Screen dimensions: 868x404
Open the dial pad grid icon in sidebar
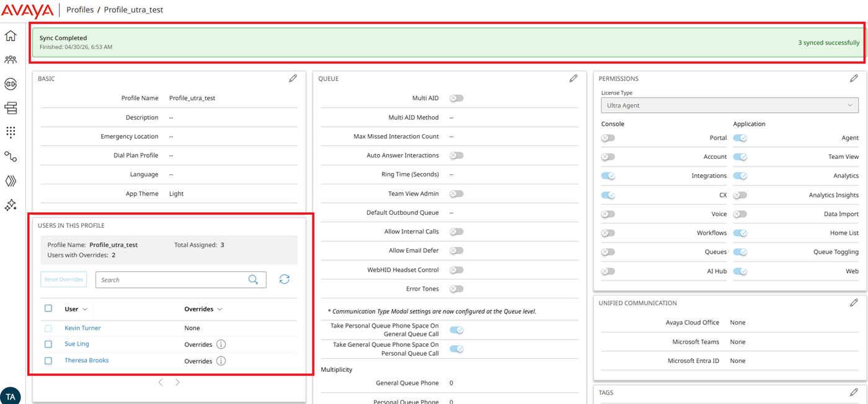tap(11, 132)
